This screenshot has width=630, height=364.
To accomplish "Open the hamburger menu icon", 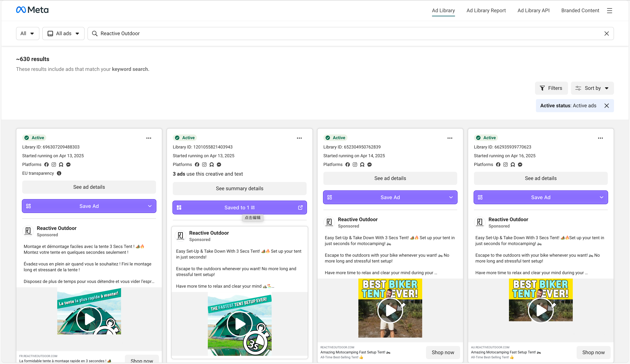I will (610, 11).
